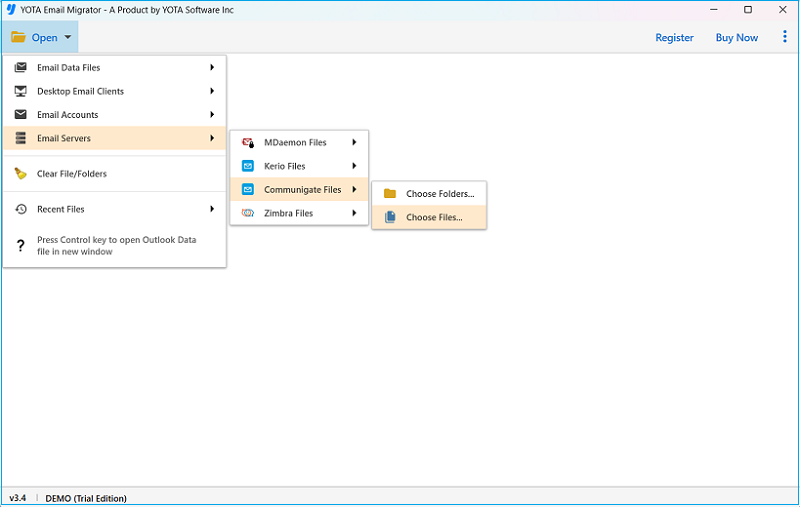
Task: Open the three-dot more options menu
Action: click(x=784, y=37)
